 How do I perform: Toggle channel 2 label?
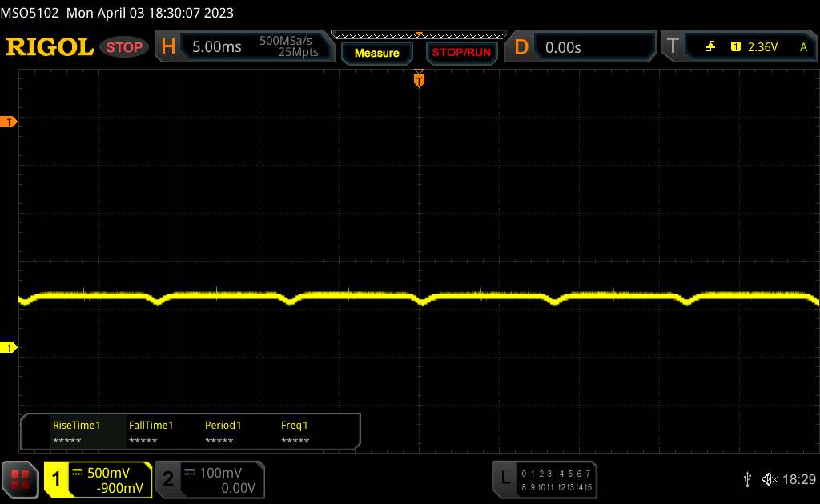168,479
